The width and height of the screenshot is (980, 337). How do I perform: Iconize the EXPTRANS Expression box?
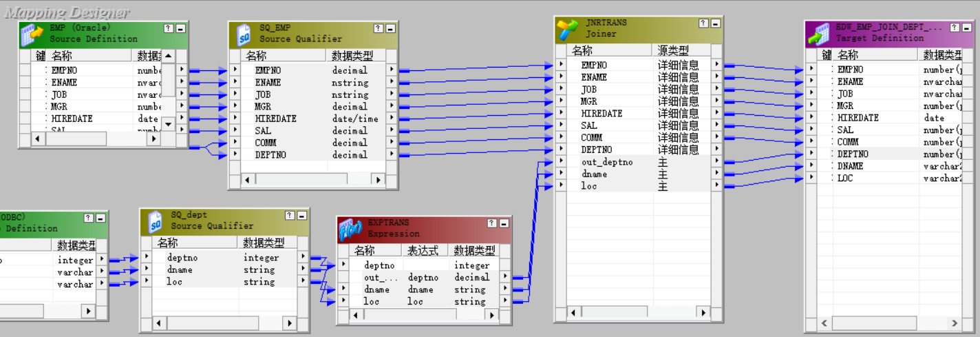tap(504, 223)
